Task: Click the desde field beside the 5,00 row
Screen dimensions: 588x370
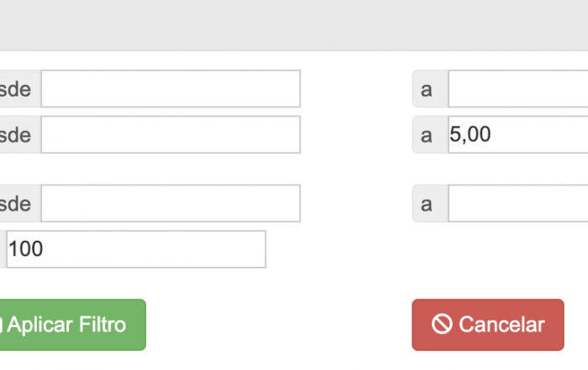Action: (171, 134)
